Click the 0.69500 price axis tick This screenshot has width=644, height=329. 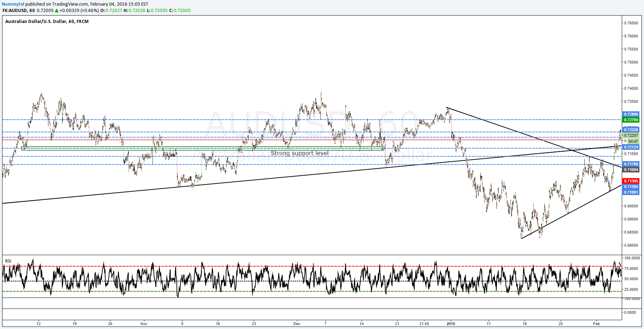click(631, 206)
